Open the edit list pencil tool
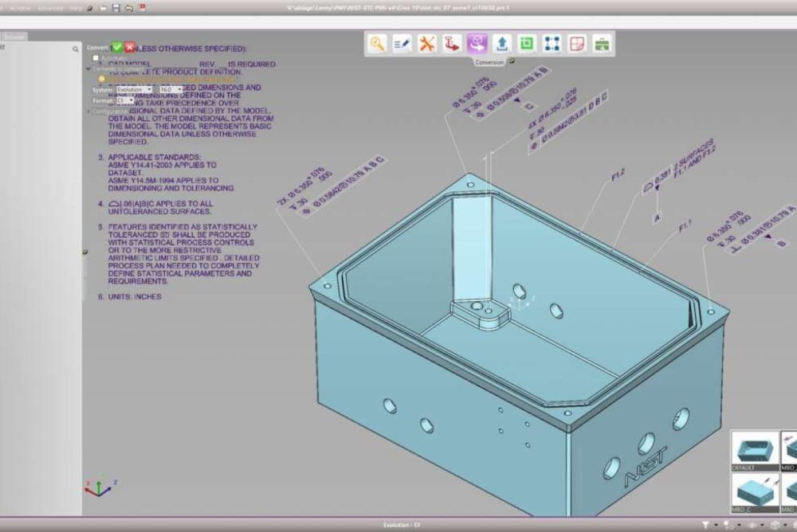 [x=402, y=44]
